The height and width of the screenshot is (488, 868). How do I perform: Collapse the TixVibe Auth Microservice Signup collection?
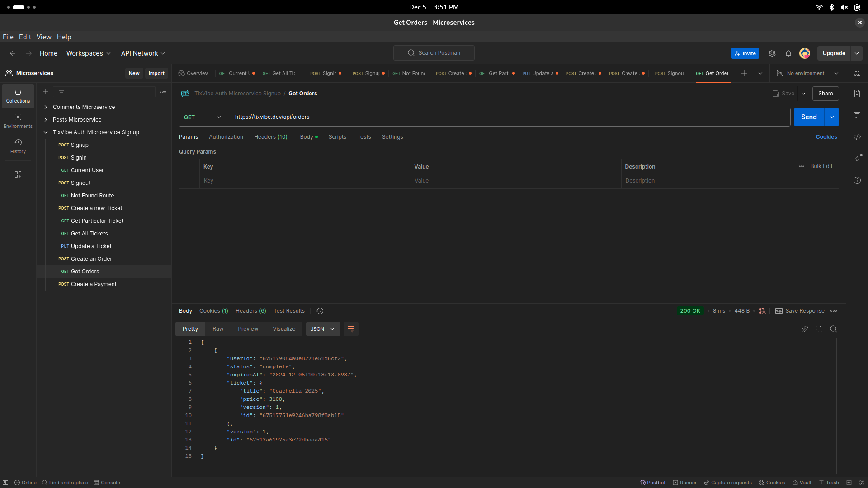(46, 132)
